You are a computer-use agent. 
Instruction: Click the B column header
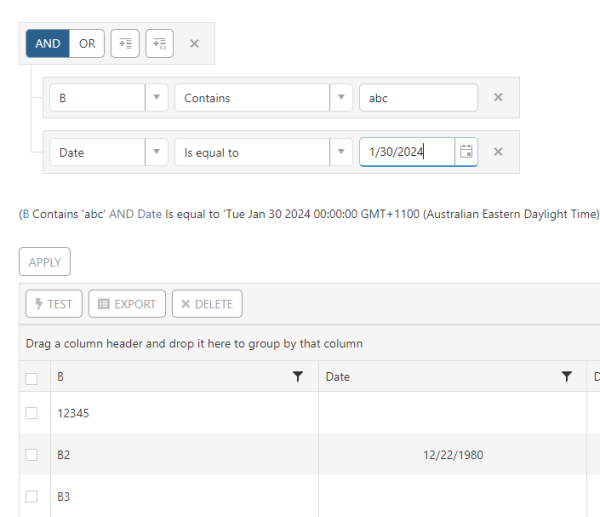click(184, 377)
